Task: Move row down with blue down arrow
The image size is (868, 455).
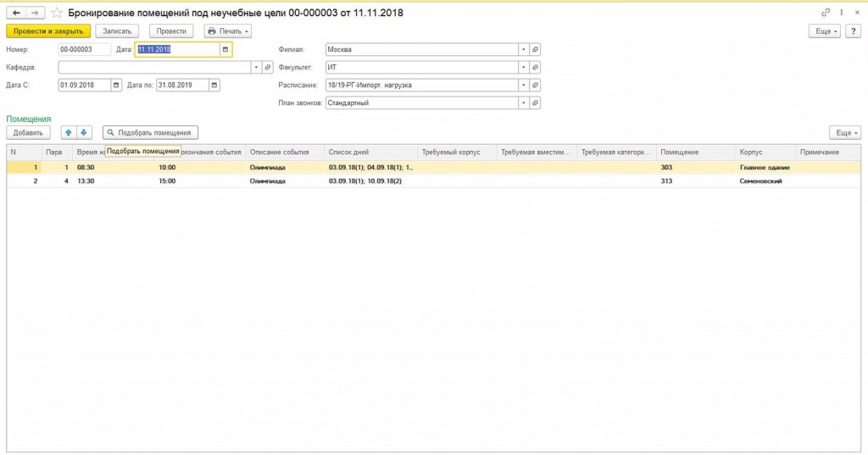Action: point(83,132)
